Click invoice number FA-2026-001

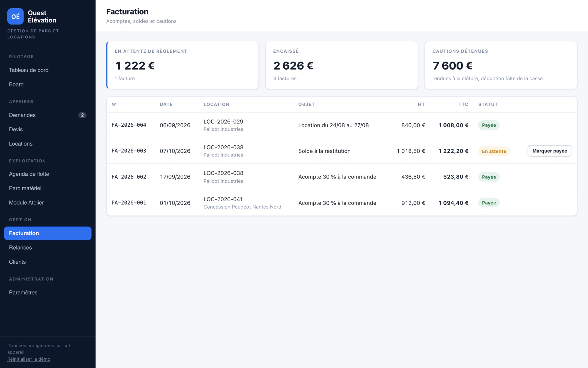coord(129,203)
